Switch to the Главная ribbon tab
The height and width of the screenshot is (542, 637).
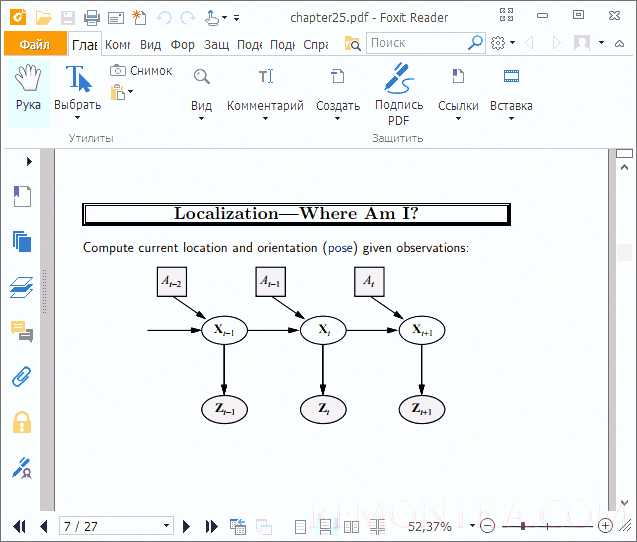click(84, 44)
